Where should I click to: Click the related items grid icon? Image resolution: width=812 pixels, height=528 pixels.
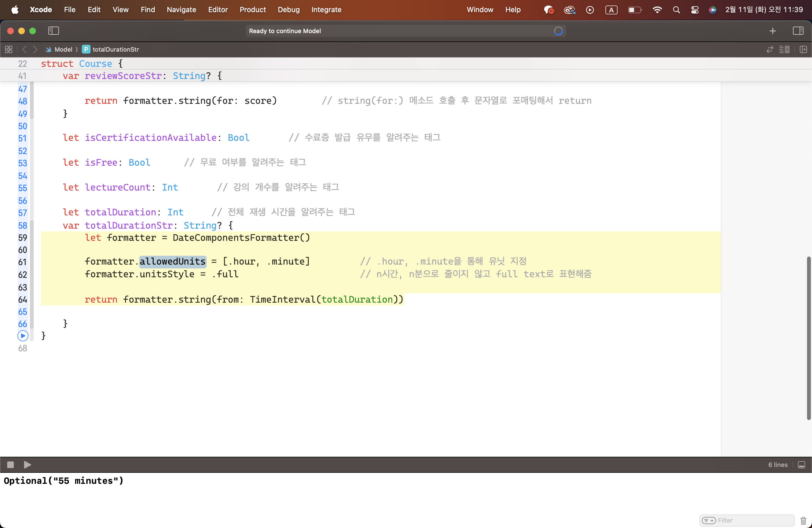tap(9, 49)
